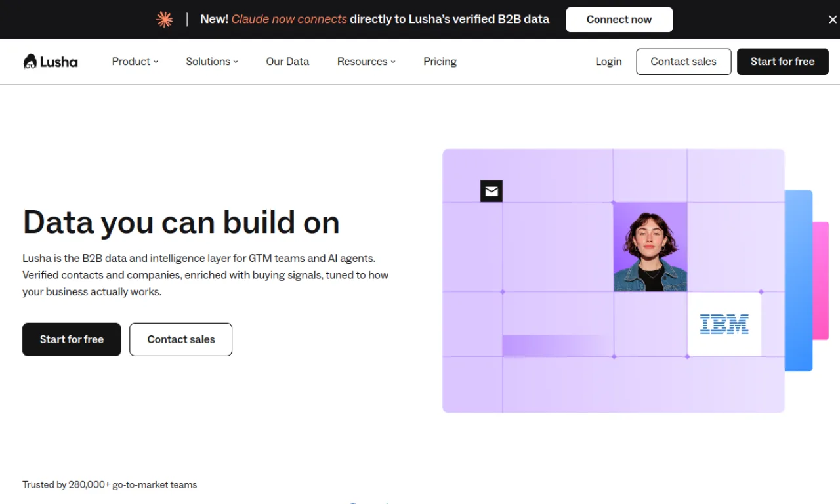Click the hero Contact sales button
840x504 pixels.
click(181, 339)
